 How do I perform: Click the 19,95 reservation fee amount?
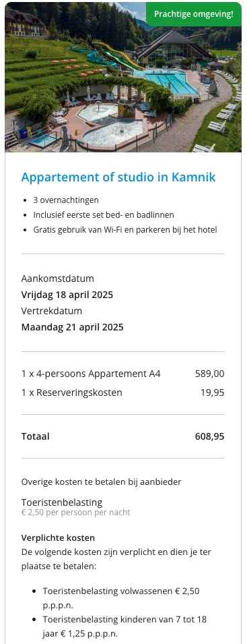pos(213,392)
